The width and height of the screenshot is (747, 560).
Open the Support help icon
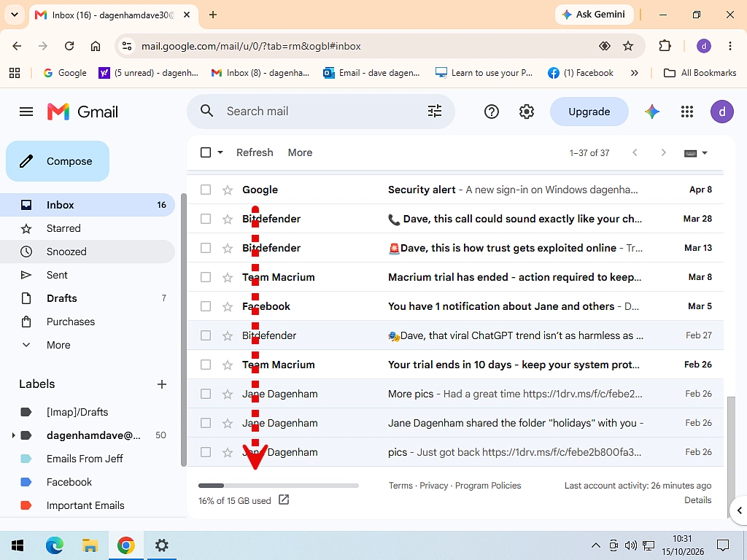click(x=491, y=112)
